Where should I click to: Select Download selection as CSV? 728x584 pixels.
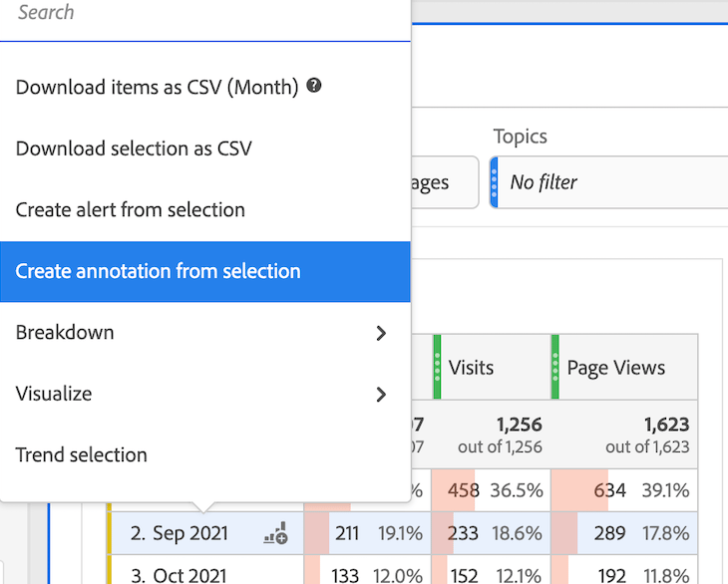[x=134, y=148]
